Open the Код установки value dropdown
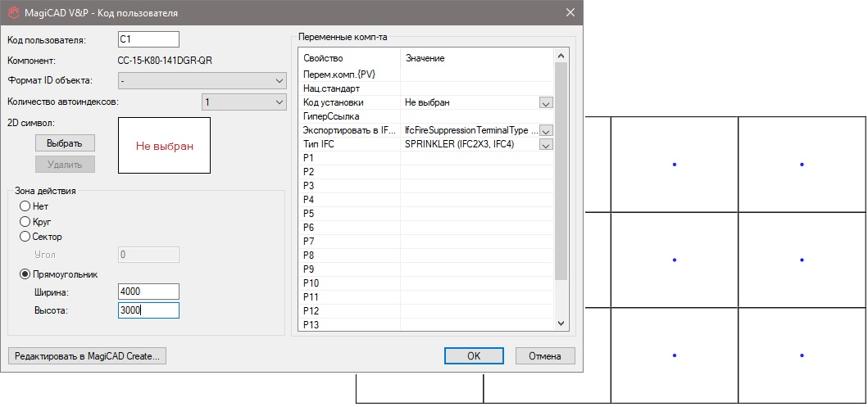 (546, 102)
